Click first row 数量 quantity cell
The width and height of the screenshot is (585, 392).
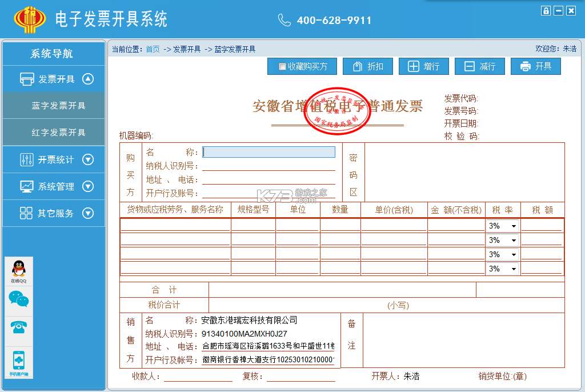(340, 226)
